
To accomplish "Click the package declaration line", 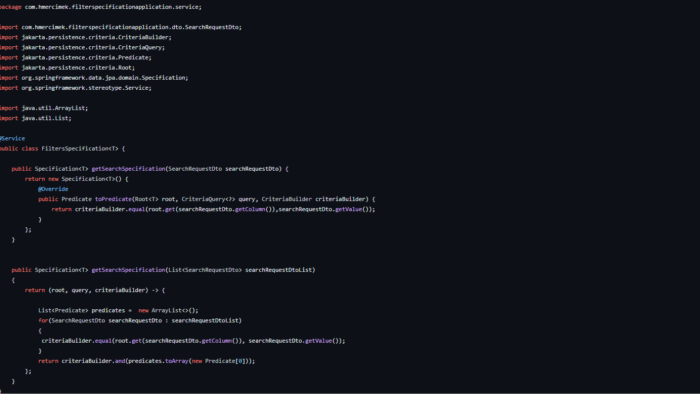I will (100, 7).
